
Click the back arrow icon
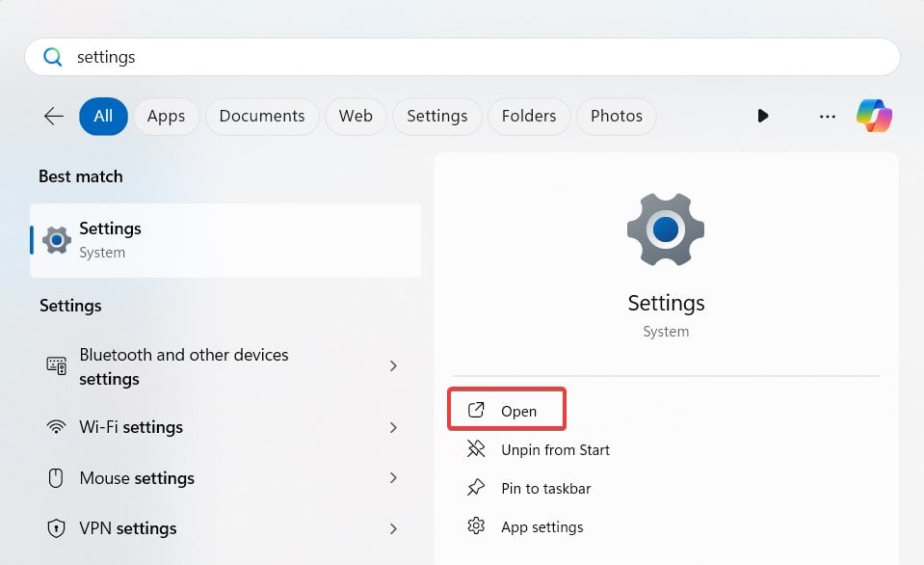(x=54, y=116)
